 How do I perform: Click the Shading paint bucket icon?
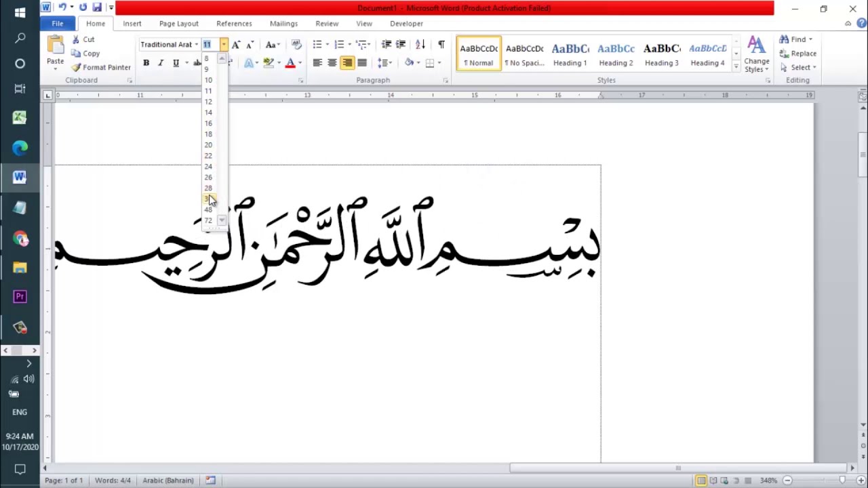pyautogui.click(x=409, y=63)
